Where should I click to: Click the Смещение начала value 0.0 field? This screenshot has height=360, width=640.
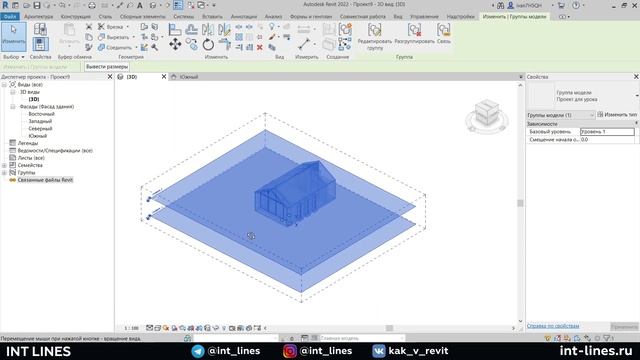(607, 140)
